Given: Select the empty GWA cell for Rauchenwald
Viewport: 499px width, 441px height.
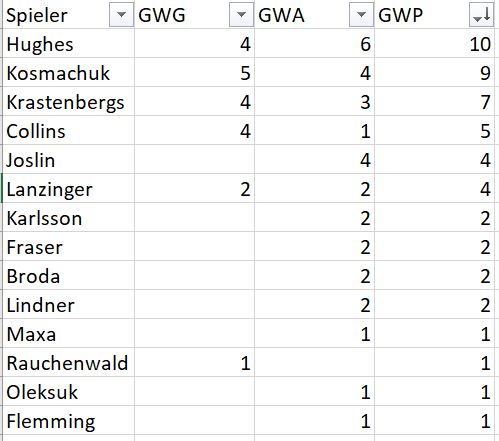Looking at the screenshot, I should coord(314,362).
